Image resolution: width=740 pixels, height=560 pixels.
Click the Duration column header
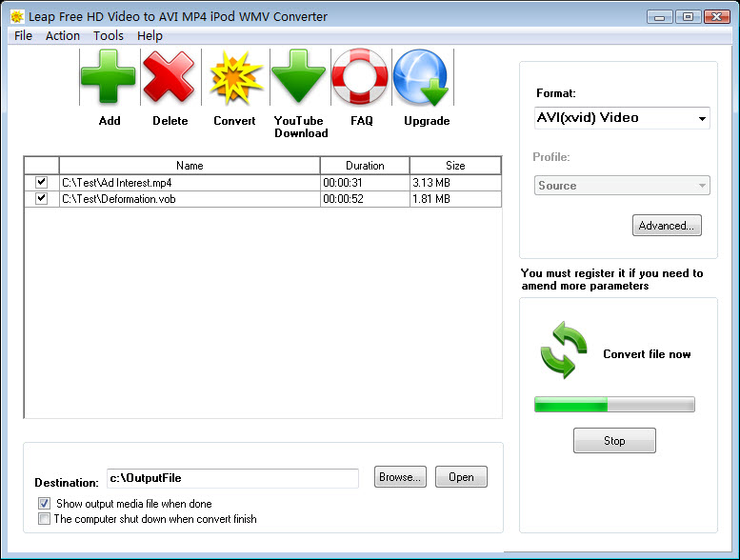365,166
